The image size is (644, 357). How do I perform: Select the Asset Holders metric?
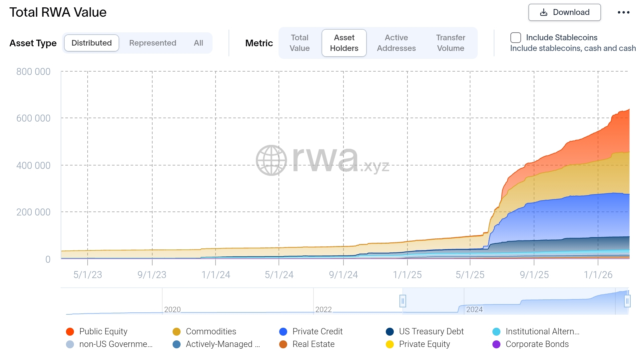[344, 43]
